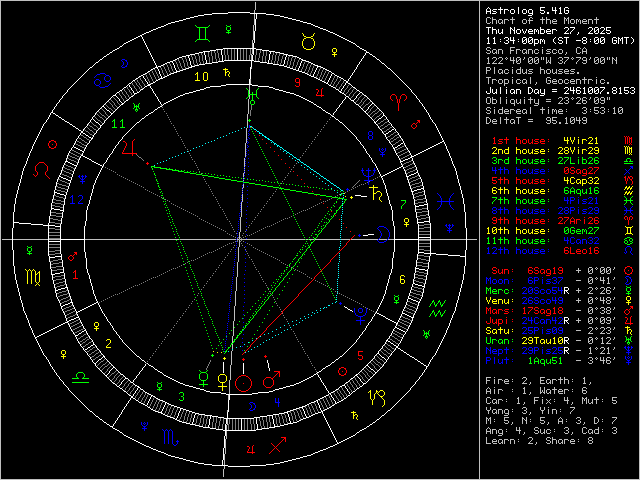Click the 'Placidus houses.' line
This screenshot has width=640, height=480.
coord(533,71)
